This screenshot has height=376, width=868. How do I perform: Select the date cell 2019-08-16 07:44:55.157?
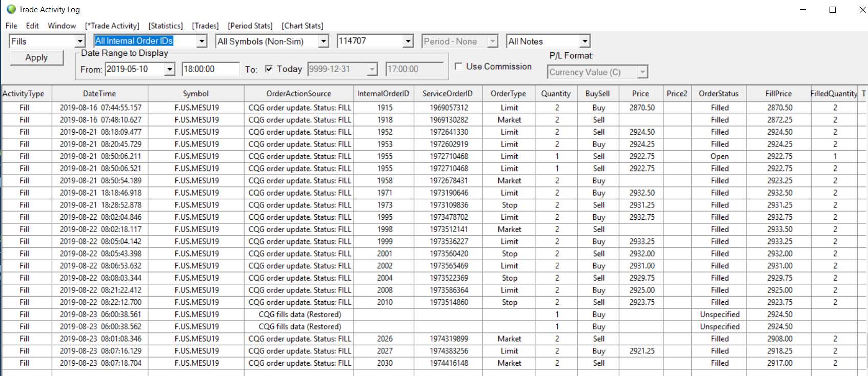[100, 108]
